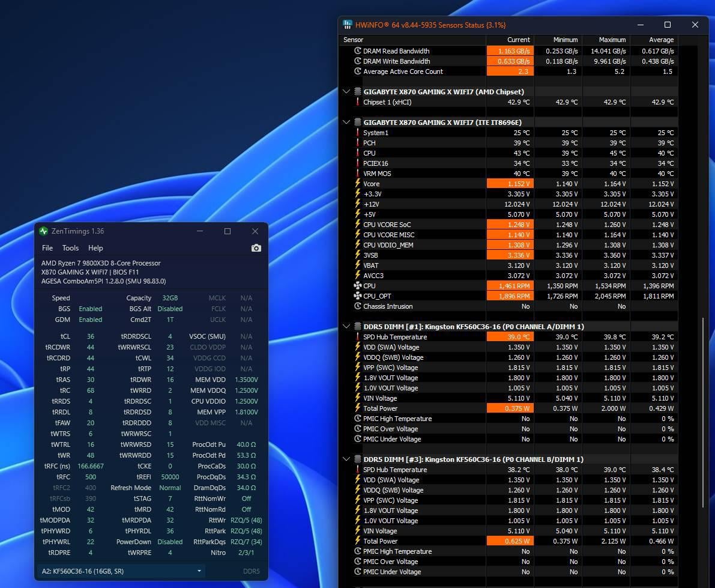Click the ZenTimings screenshot camera icon
Viewport: 715px width, 588px height.
[256, 248]
